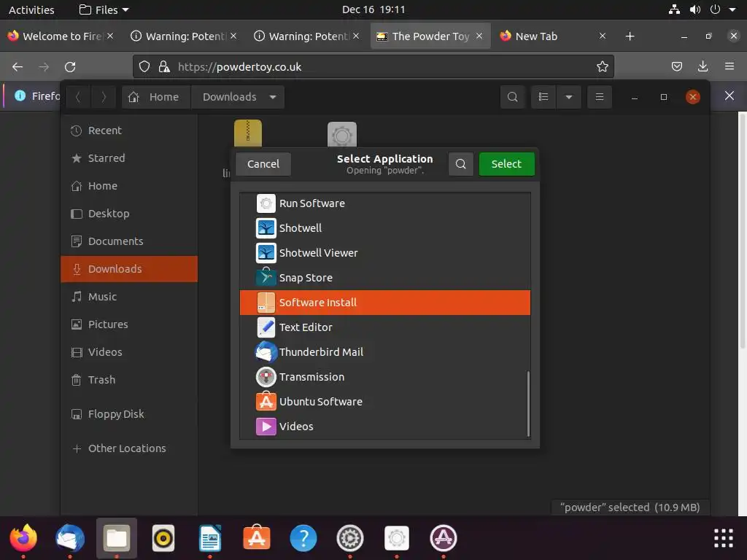Switch to first Warning: Potential tab
Image resolution: width=747 pixels, height=560 pixels.
(184, 36)
